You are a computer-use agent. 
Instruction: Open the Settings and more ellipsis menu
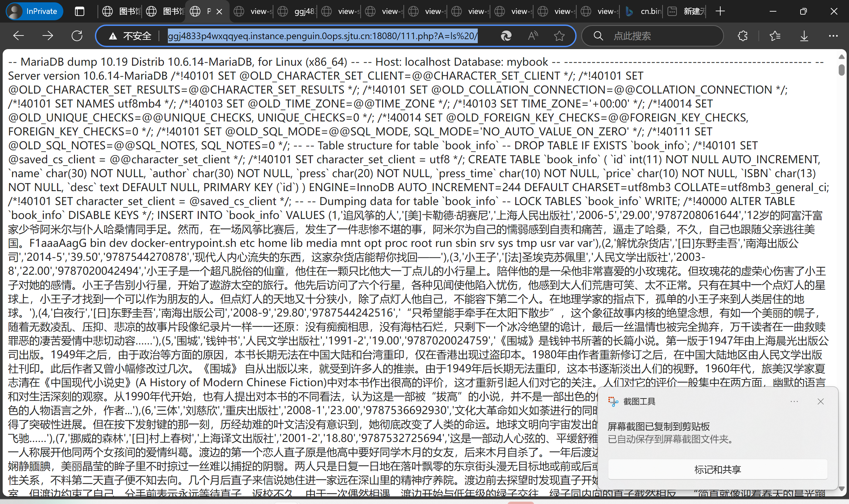click(833, 36)
